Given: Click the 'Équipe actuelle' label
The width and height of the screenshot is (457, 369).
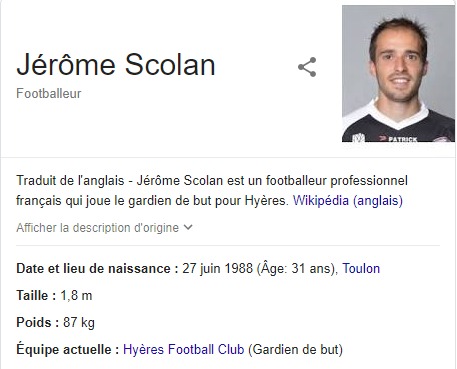Looking at the screenshot, I should point(68,349).
